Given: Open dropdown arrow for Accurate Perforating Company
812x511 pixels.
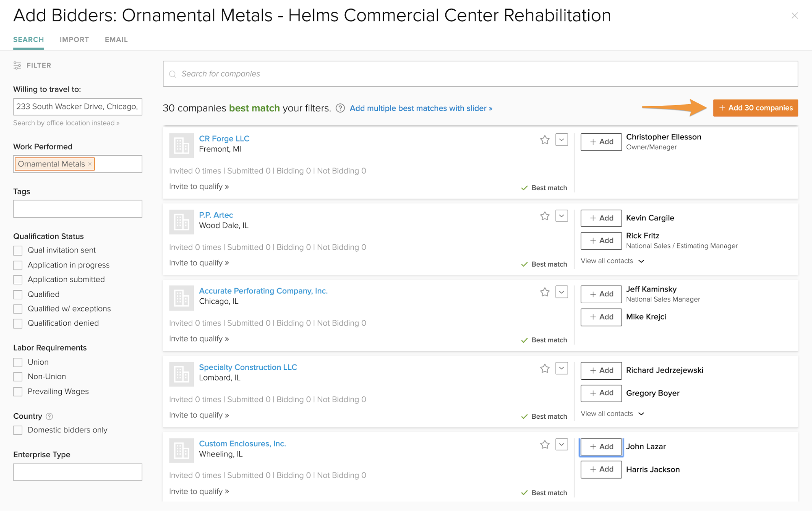Looking at the screenshot, I should click(x=561, y=292).
